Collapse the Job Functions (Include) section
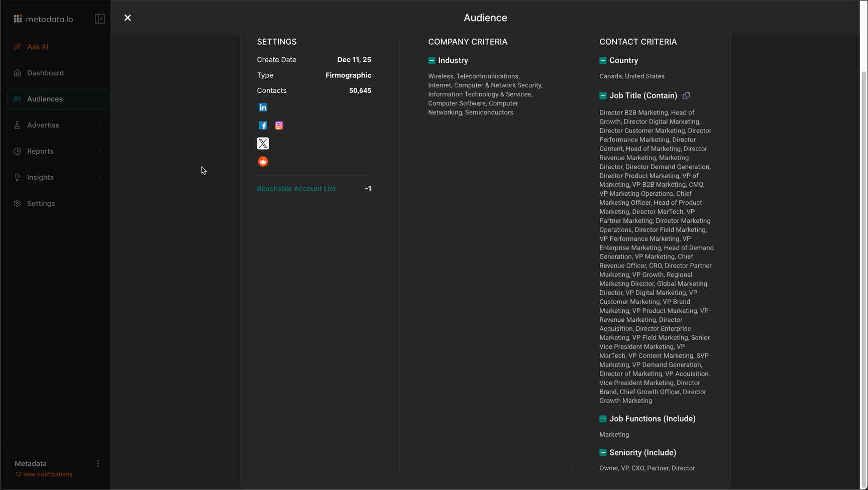This screenshot has height=490, width=868. click(x=603, y=419)
